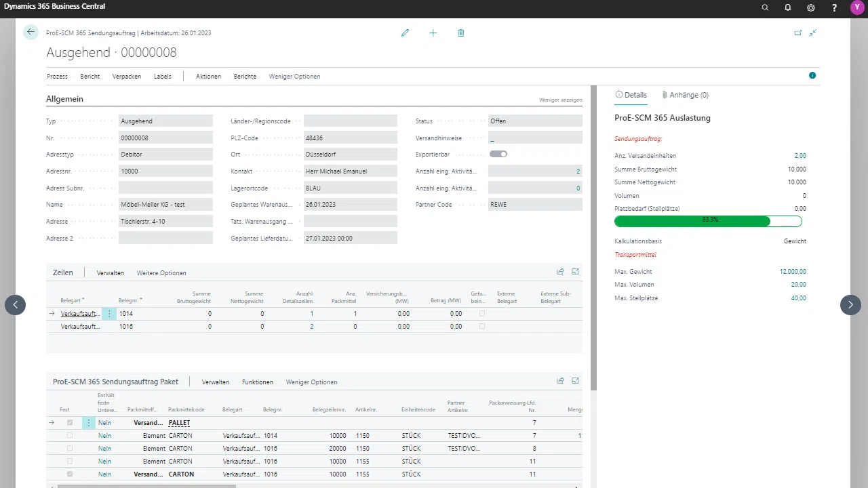Click the Paket table horizontal scrollbar
The image size is (868, 488).
146,486
